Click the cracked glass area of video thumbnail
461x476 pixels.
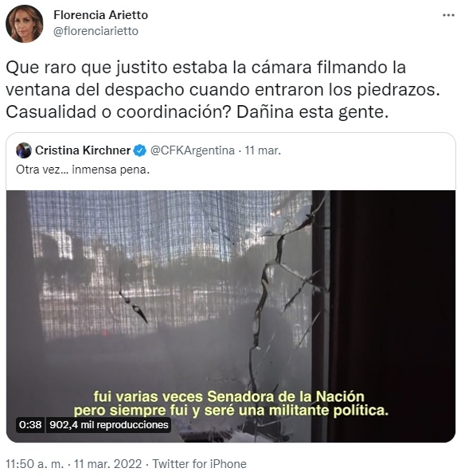pos(273,288)
